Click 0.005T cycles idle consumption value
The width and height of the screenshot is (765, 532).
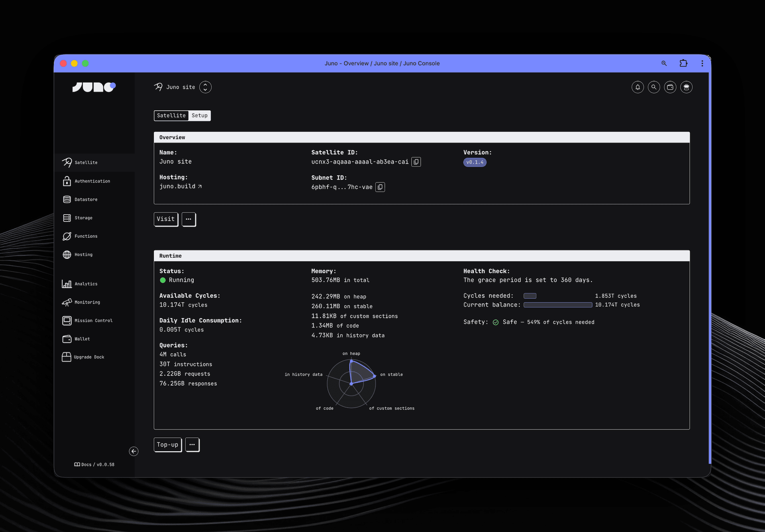pyautogui.click(x=181, y=330)
